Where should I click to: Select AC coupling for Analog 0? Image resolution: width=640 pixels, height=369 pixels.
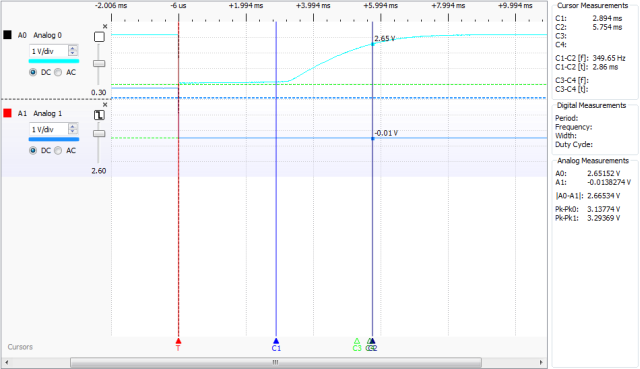(58, 72)
